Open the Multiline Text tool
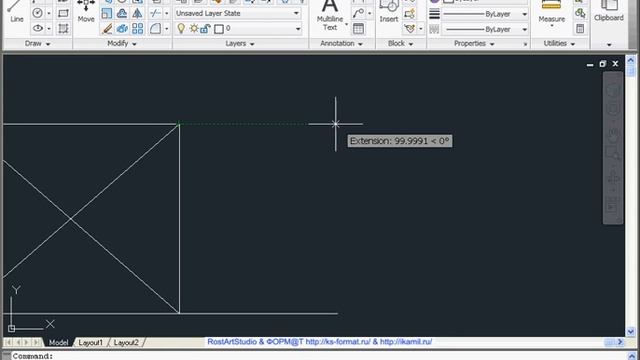 pyautogui.click(x=330, y=16)
